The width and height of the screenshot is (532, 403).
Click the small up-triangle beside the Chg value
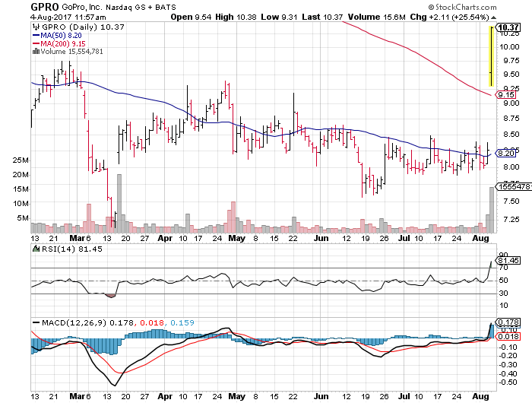[x=494, y=17]
